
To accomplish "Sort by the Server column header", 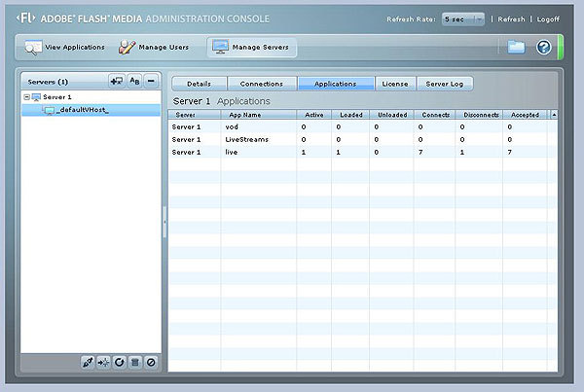I will pos(195,115).
